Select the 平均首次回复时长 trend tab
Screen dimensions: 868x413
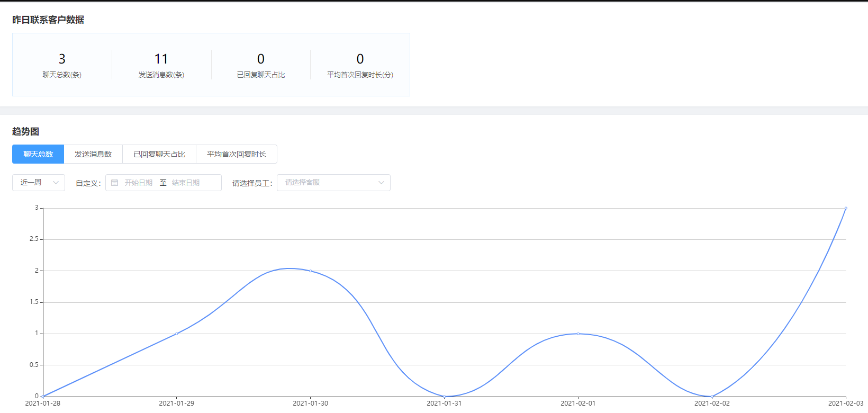pos(237,154)
